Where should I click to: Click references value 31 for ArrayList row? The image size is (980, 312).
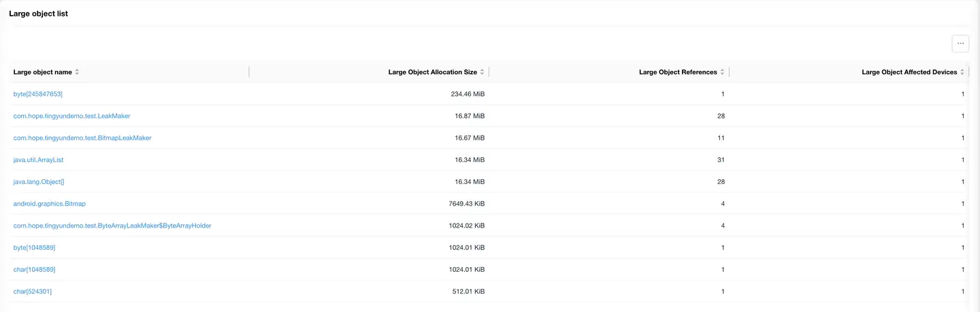(721, 159)
